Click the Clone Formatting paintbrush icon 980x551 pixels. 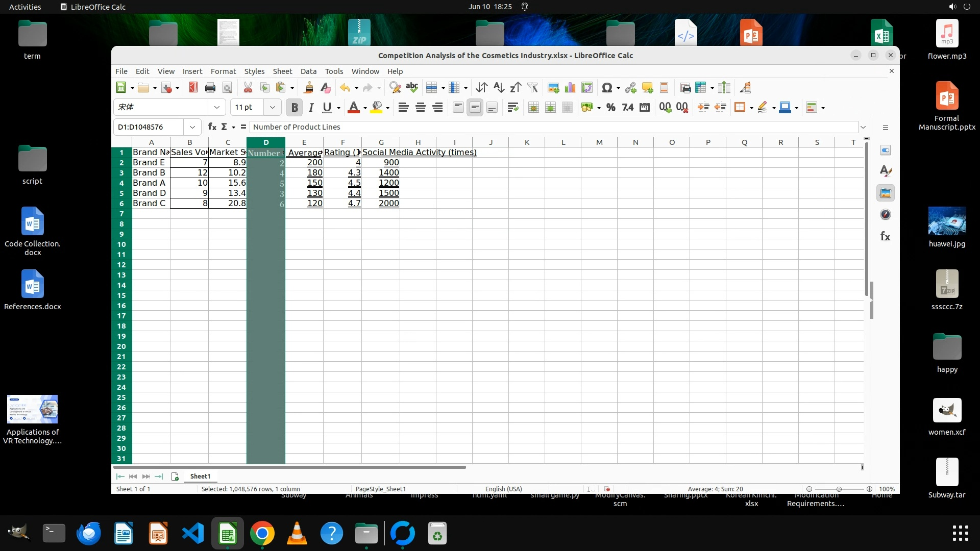coord(308,88)
